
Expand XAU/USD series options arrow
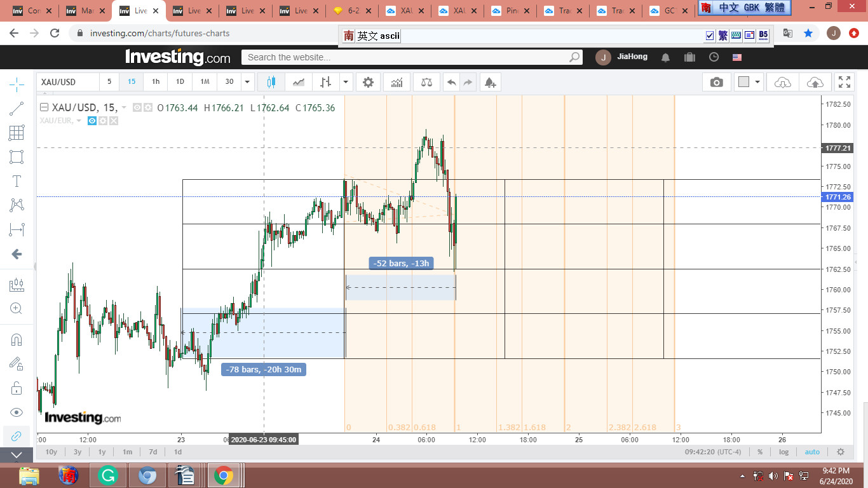click(124, 108)
